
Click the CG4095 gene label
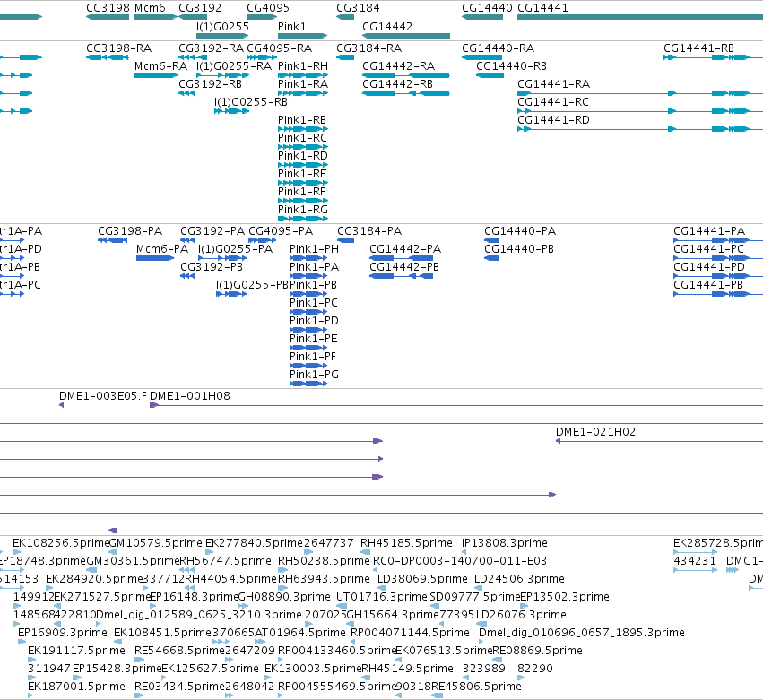click(268, 8)
